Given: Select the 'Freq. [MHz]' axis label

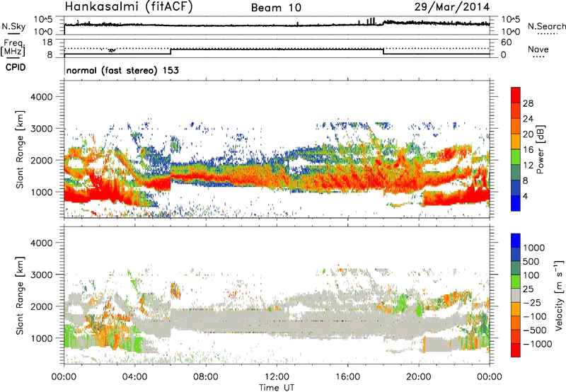Looking at the screenshot, I should point(13,48).
